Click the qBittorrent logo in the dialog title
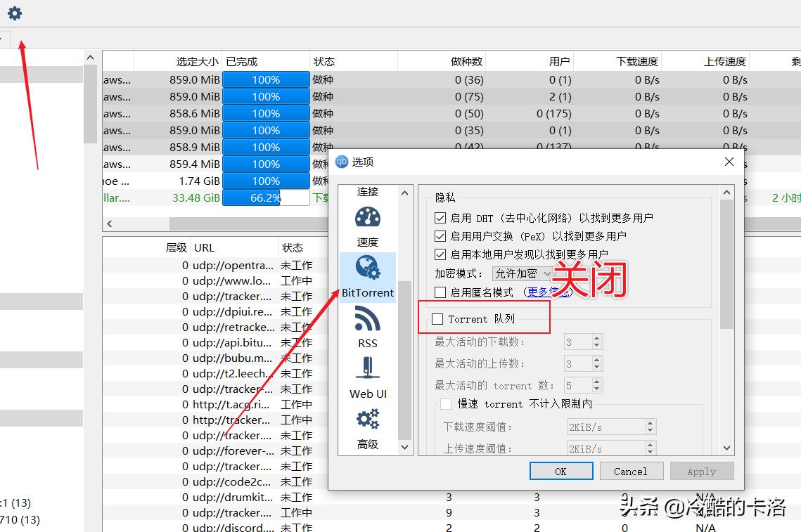This screenshot has width=801, height=532. (342, 161)
